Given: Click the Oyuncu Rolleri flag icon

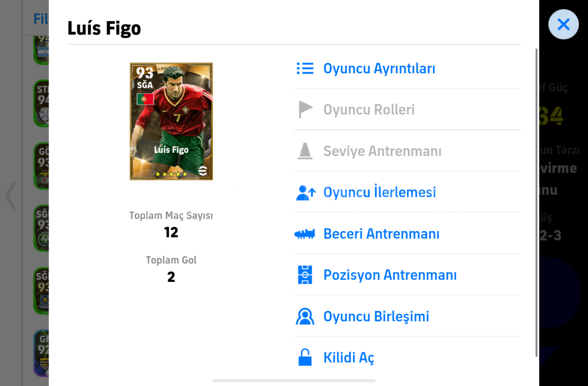Looking at the screenshot, I should click(305, 109).
